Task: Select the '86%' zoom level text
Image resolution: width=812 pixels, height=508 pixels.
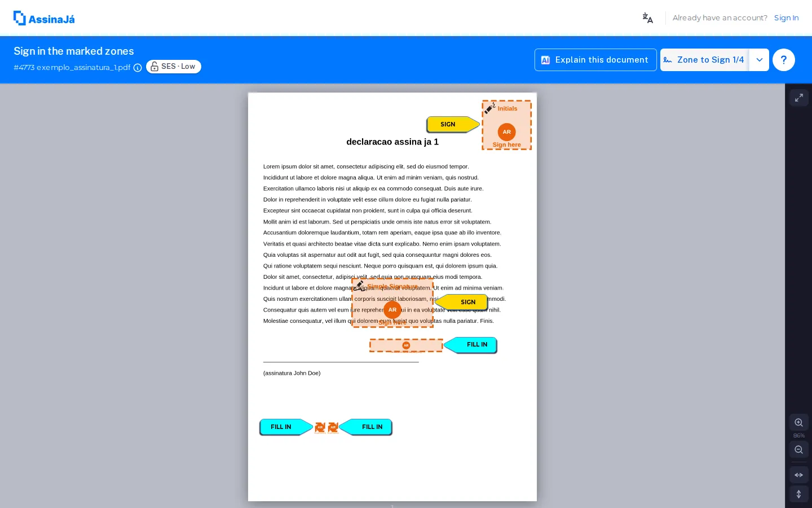Action: [799, 436]
